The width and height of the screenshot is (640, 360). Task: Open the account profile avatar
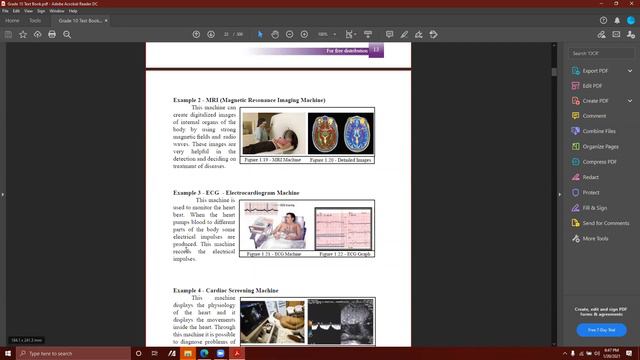pyautogui.click(x=631, y=20)
